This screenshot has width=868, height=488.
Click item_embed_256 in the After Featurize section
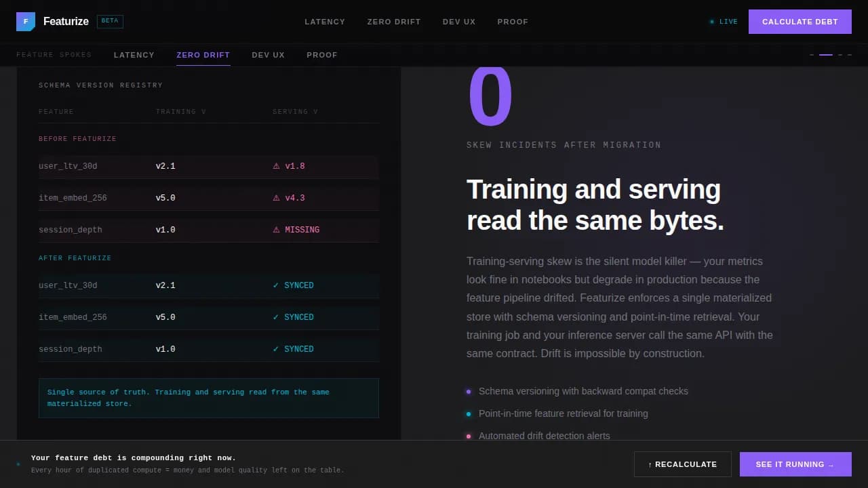click(x=73, y=317)
